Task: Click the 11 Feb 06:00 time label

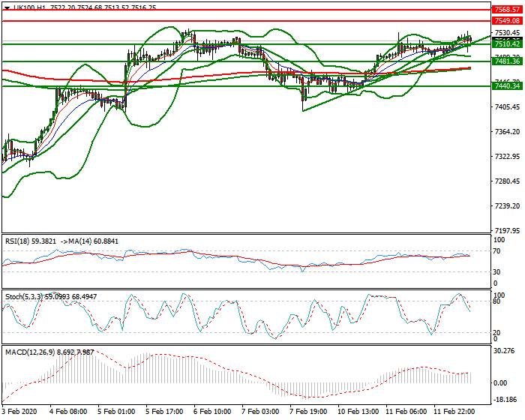Action: click(406, 411)
